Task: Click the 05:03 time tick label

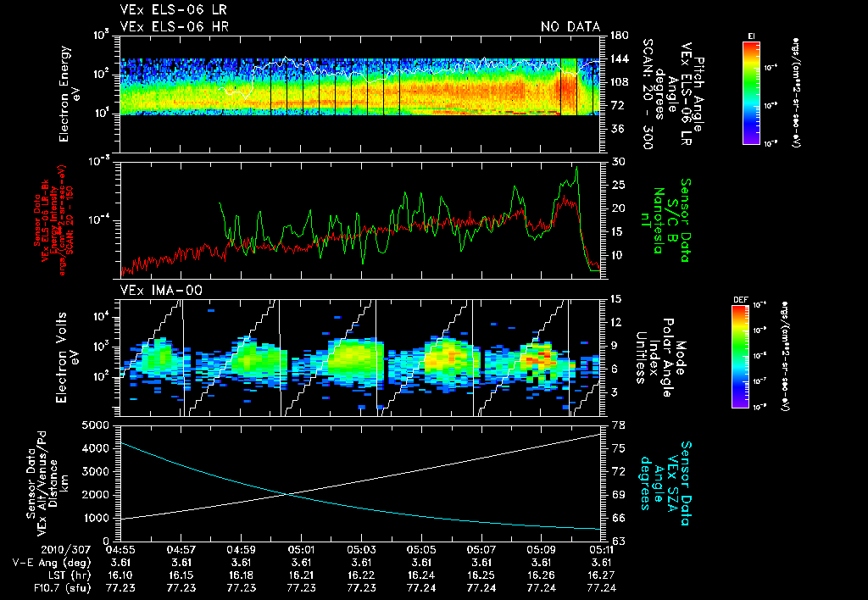Action: point(361,550)
